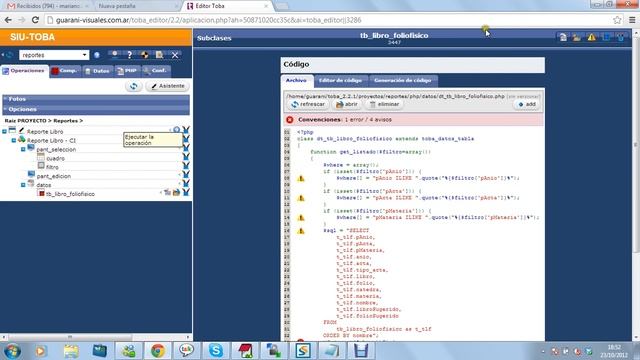
Task: Select the filtro tree item
Action: pos(52,167)
